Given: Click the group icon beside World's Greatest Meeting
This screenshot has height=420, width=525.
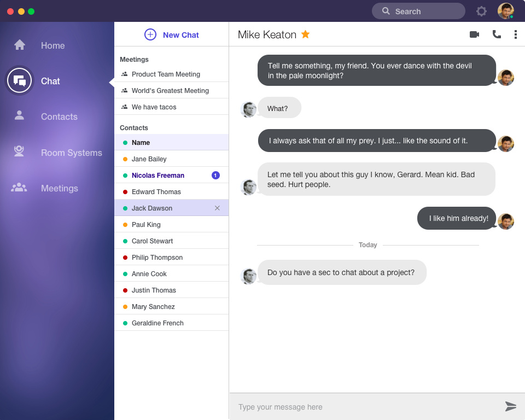Looking at the screenshot, I should (x=124, y=90).
